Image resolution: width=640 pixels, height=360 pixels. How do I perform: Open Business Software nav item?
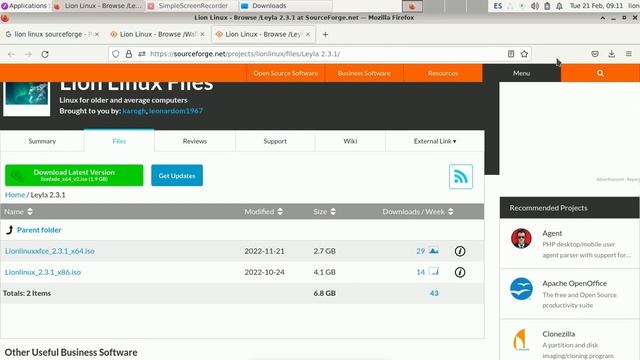pyautogui.click(x=364, y=73)
